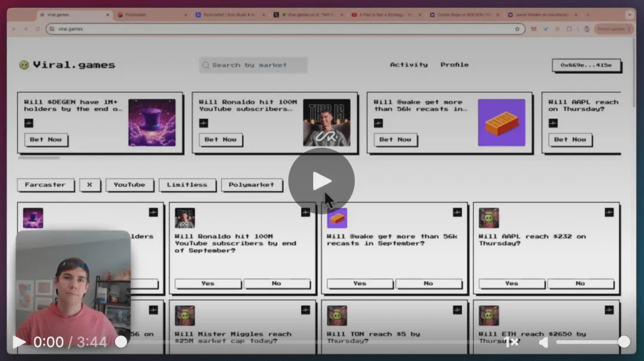Switch to the Polymarket | Elon Musk tab
The width and height of the screenshot is (644, 361).
pyautogui.click(x=230, y=15)
